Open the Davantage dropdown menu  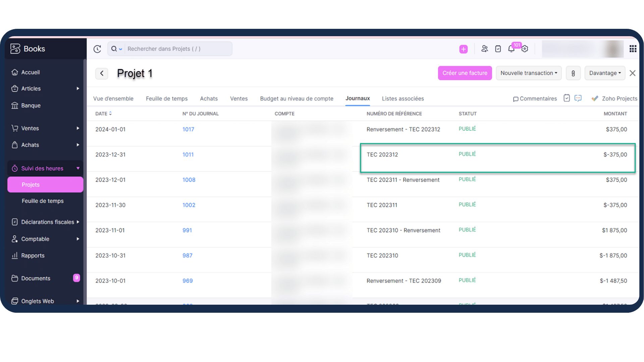[605, 73]
